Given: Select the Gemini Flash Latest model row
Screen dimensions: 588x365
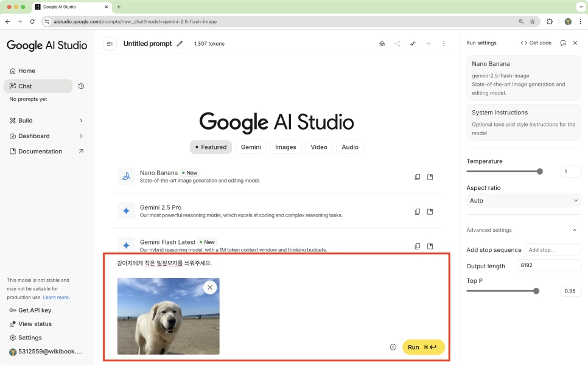Looking at the screenshot, I should [277, 245].
